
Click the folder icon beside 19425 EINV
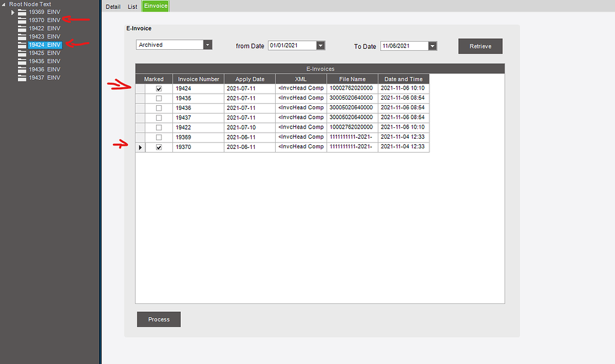22,53
